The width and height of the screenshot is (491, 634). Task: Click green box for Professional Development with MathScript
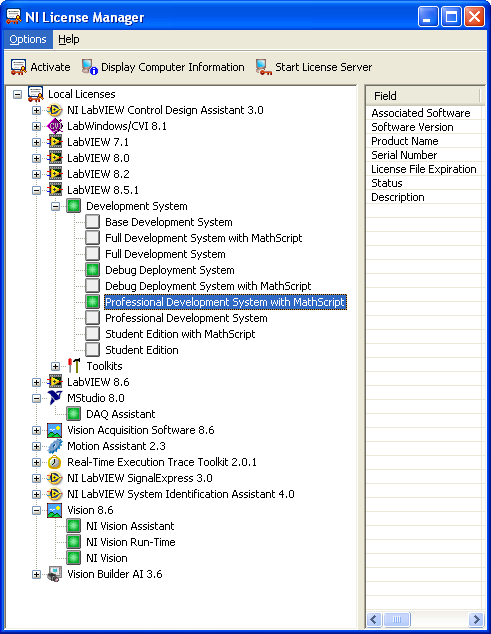[x=93, y=302]
